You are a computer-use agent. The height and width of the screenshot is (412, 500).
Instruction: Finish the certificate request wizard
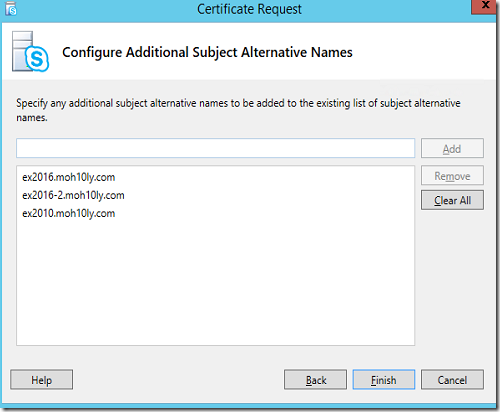point(384,380)
